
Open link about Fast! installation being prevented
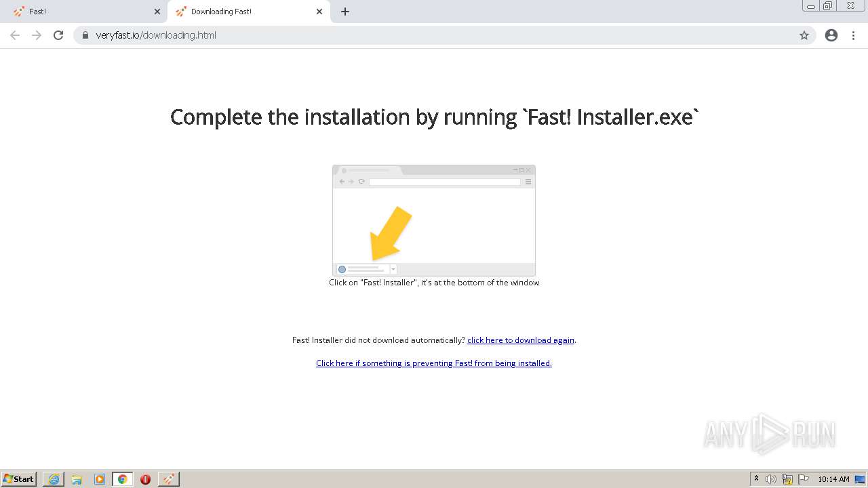(434, 363)
